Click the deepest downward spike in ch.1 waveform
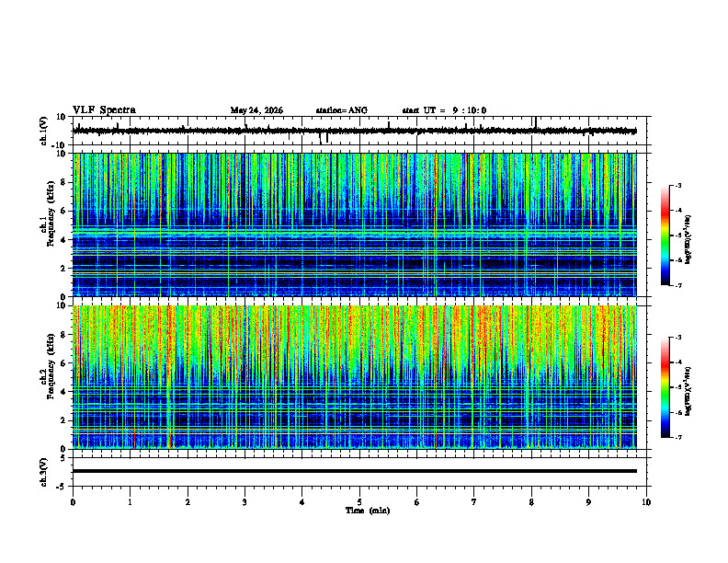Screen dimensions: 728x563 (320, 139)
